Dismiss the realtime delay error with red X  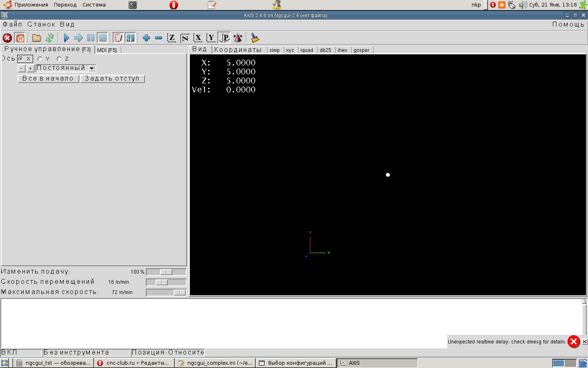pyautogui.click(x=574, y=341)
